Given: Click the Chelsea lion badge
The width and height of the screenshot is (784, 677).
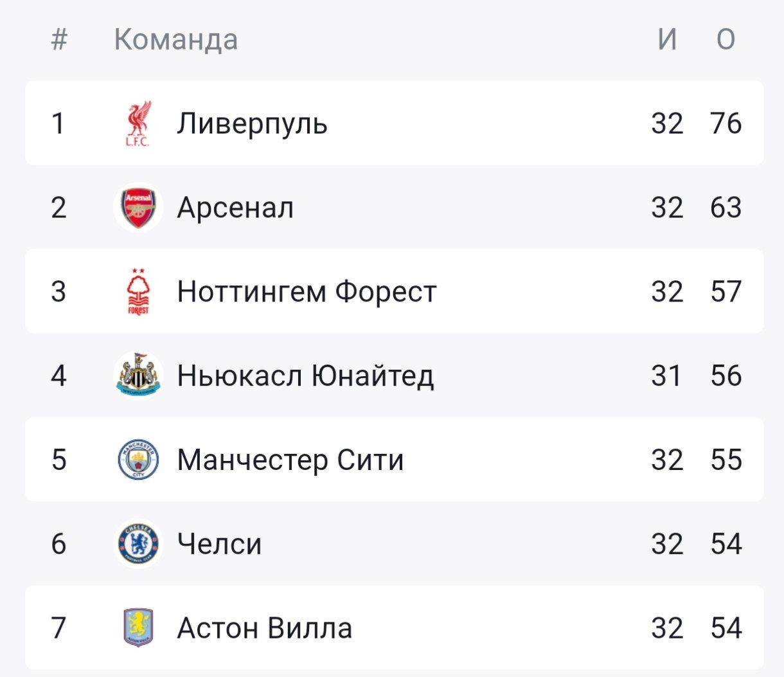Looking at the screenshot, I should pos(138,544).
